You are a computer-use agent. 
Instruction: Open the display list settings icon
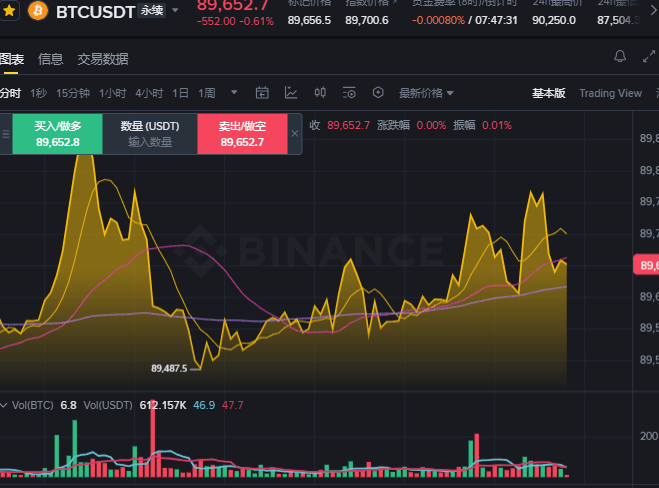click(x=349, y=92)
